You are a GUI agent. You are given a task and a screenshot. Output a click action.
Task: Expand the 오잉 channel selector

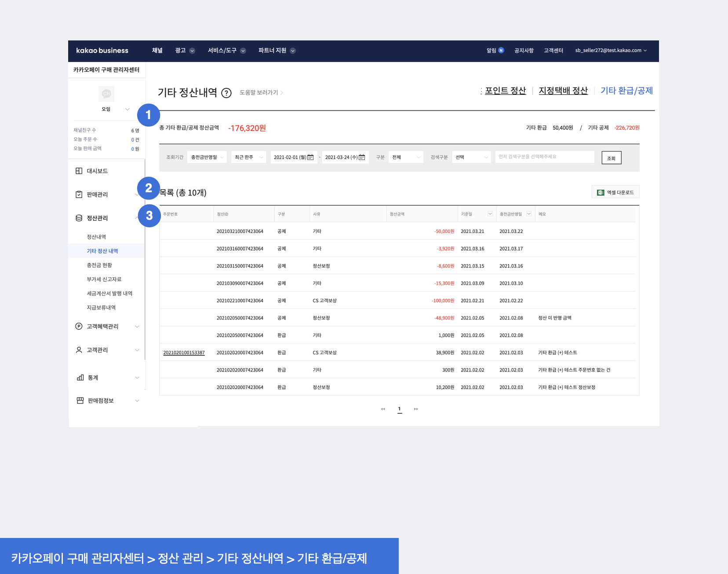point(127,109)
